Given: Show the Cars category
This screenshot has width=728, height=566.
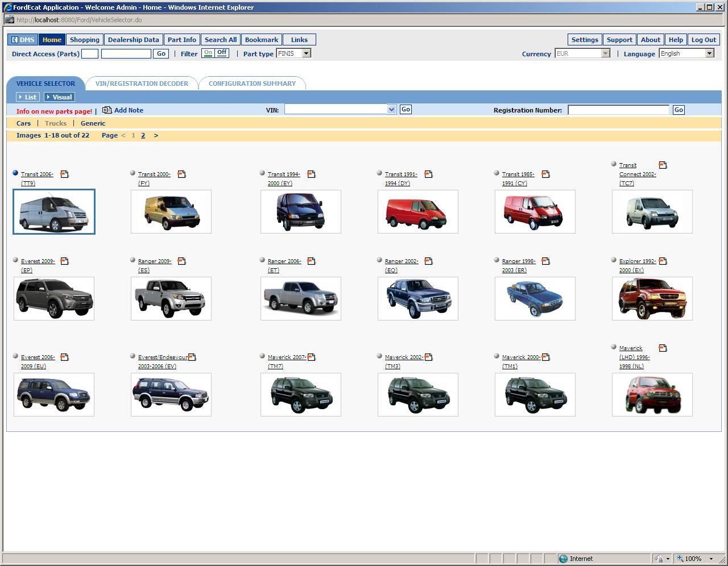Looking at the screenshot, I should pos(24,123).
